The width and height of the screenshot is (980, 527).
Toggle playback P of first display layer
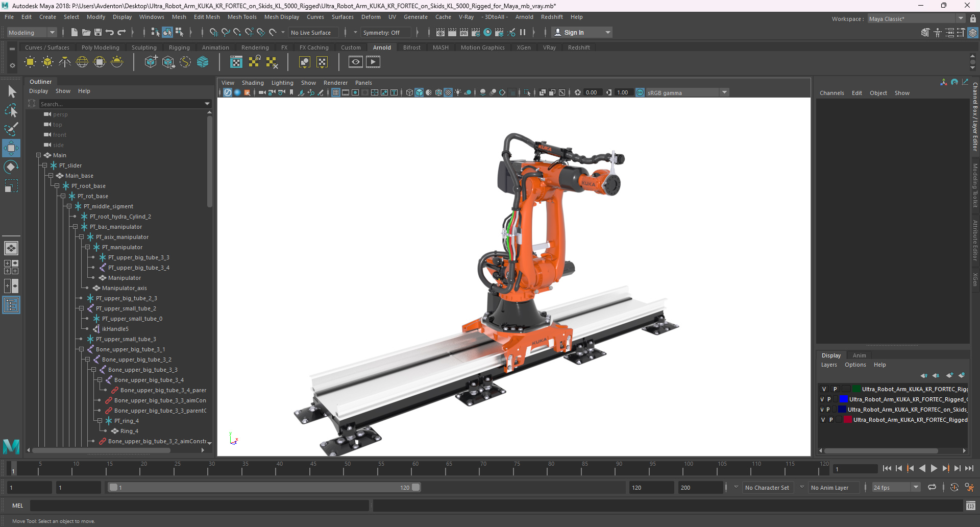tap(835, 389)
